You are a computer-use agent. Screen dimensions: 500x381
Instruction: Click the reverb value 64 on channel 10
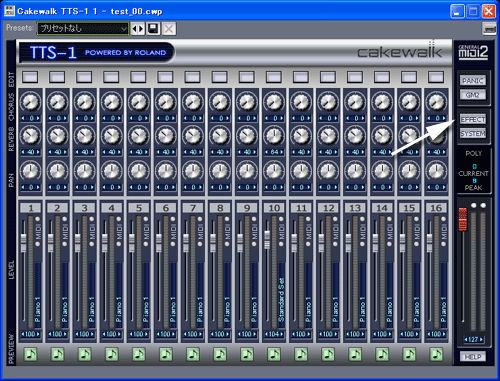coord(274,152)
